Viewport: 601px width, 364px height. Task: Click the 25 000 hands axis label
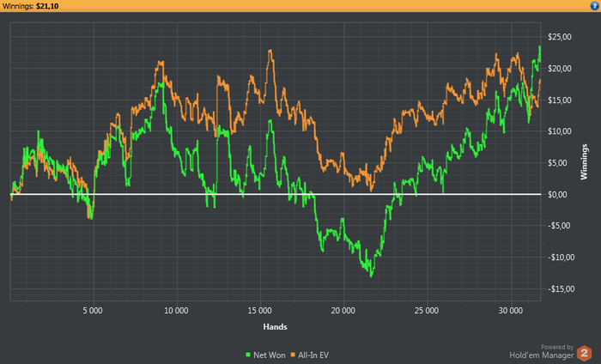[x=427, y=311]
